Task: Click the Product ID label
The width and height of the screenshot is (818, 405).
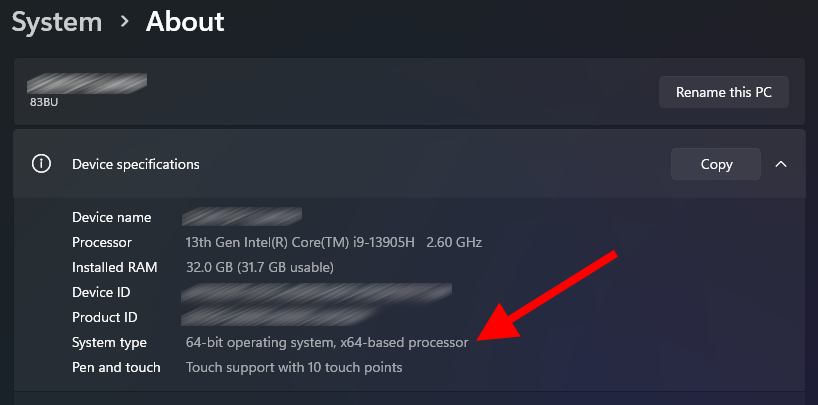Action: (x=105, y=317)
